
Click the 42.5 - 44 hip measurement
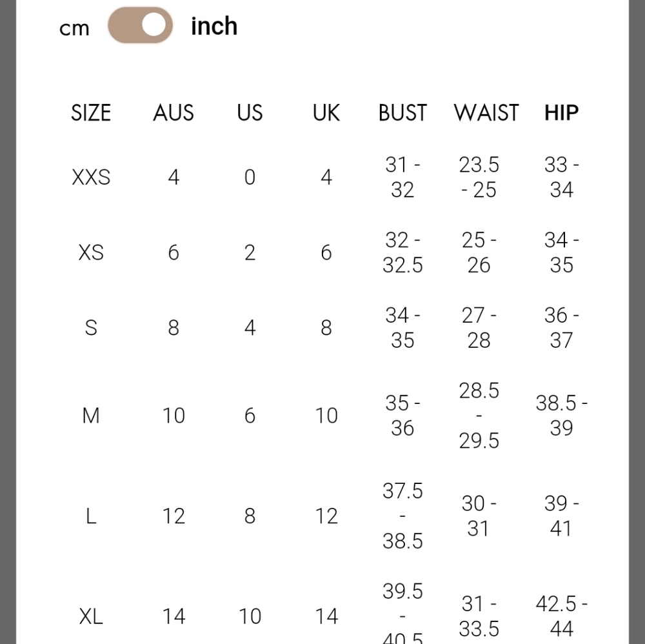point(562,616)
